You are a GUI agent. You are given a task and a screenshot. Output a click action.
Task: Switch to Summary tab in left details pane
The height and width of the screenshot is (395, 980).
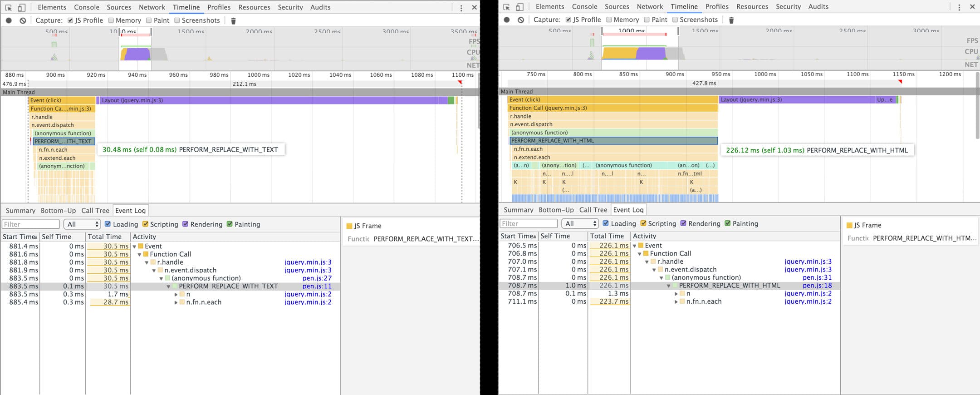[20, 211]
